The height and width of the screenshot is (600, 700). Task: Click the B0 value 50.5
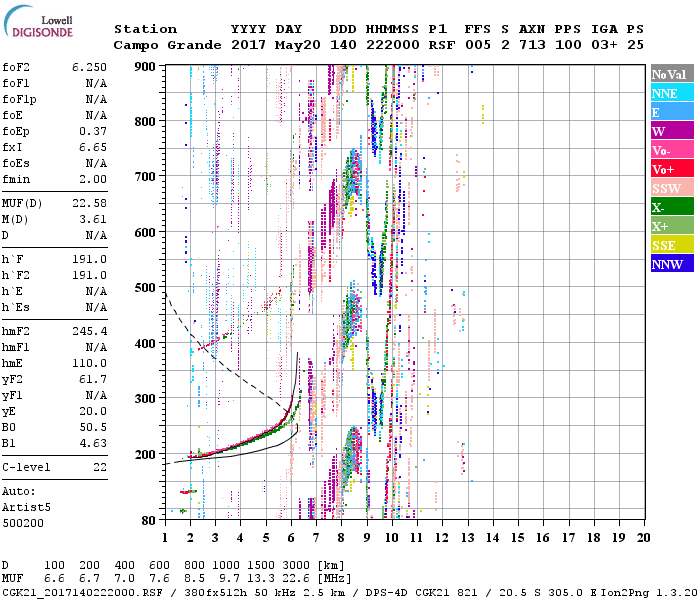coord(93,428)
